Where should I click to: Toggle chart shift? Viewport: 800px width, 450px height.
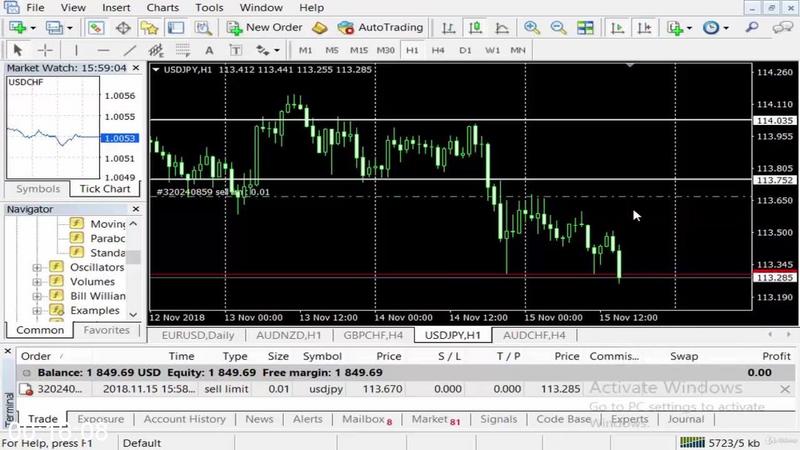click(x=644, y=28)
